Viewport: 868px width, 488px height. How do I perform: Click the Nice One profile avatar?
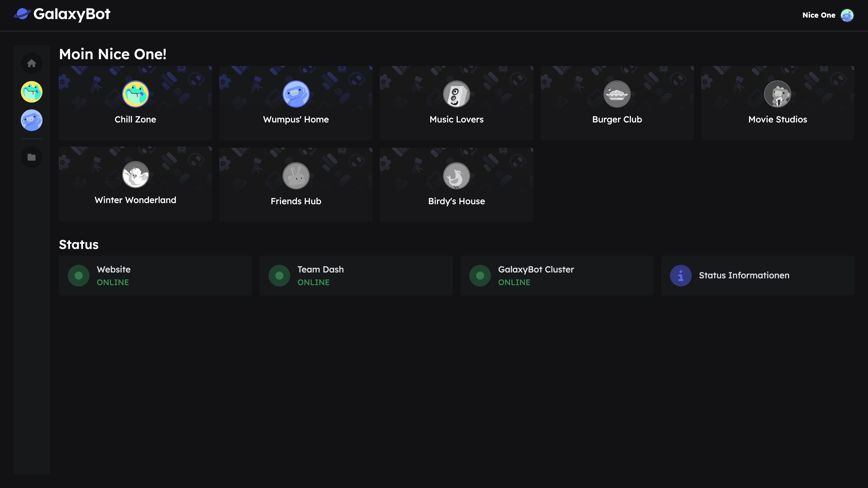click(848, 15)
